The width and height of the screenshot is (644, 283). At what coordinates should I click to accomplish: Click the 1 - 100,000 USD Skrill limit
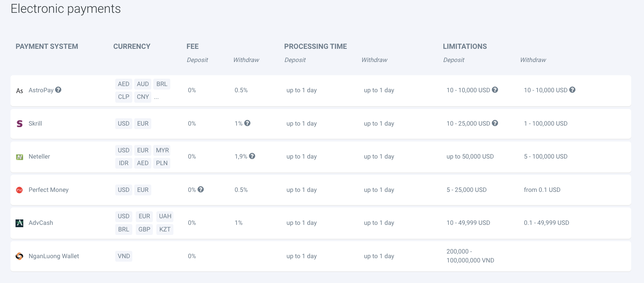tap(545, 124)
